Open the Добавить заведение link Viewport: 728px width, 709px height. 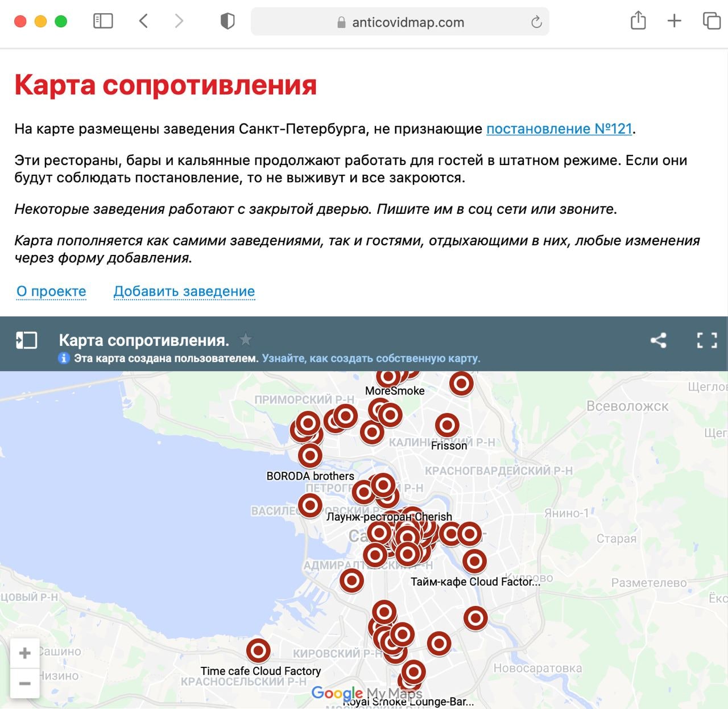coord(184,291)
